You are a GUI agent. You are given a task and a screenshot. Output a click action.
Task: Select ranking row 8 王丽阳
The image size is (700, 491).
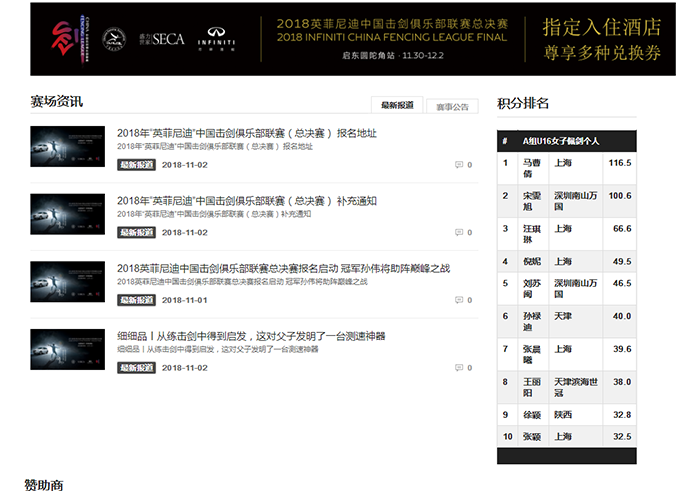567,387
